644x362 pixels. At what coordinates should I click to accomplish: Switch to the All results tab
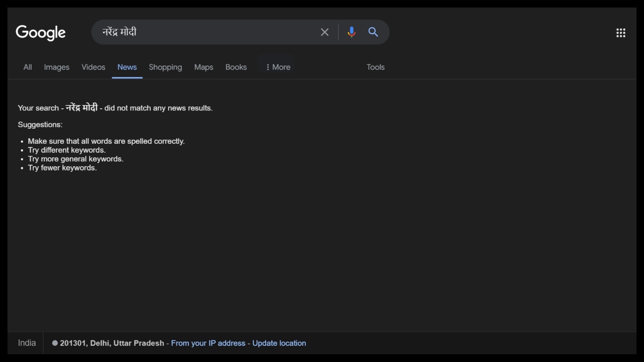coord(27,67)
